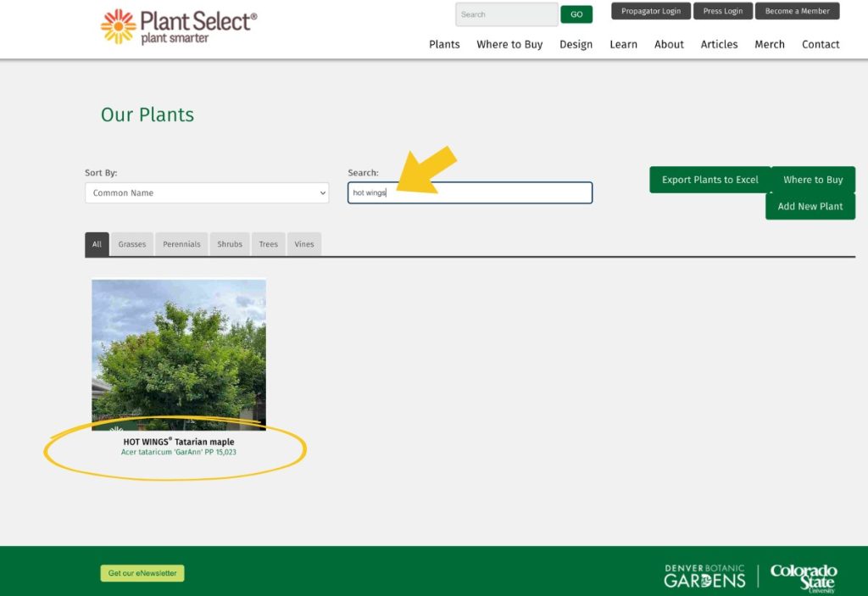Export Plants to Excel
Image resolution: width=868 pixels, height=596 pixels.
709,180
